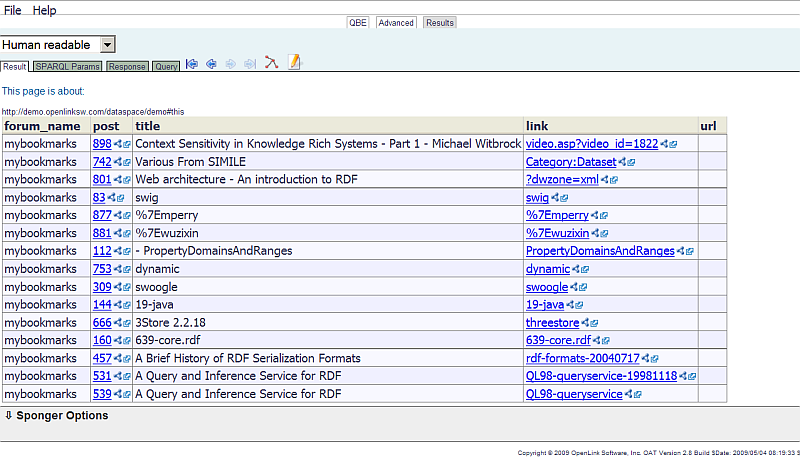Viewport: 800px width, 460px height.
Task: Open external icon next to Category:Dataset link
Action: [632, 163]
